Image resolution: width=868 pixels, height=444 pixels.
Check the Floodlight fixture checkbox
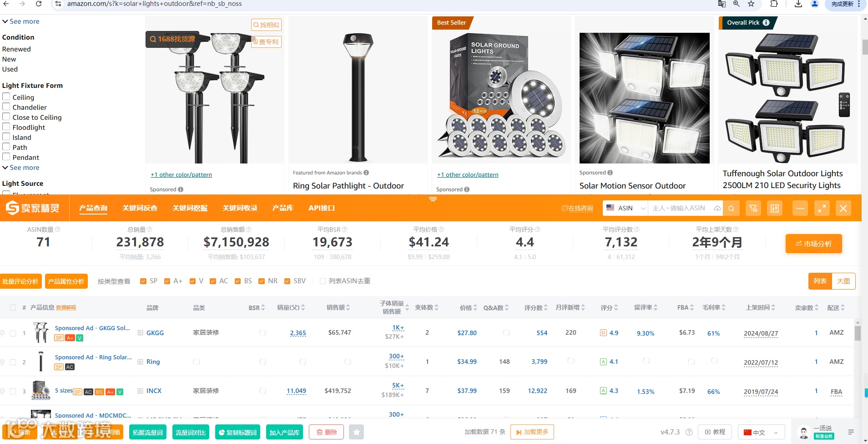point(6,127)
